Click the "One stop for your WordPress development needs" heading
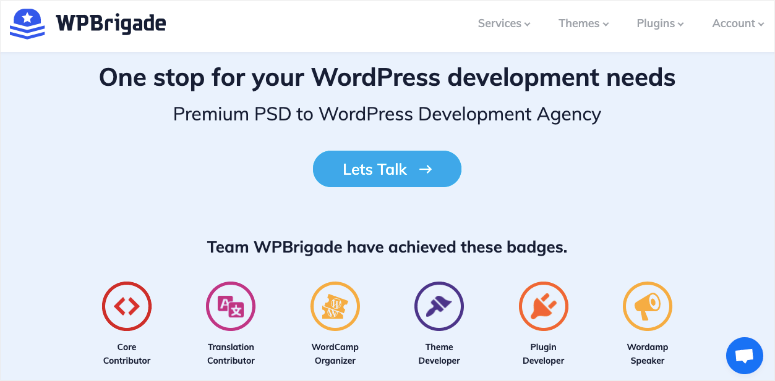775x381 pixels. 387,78
